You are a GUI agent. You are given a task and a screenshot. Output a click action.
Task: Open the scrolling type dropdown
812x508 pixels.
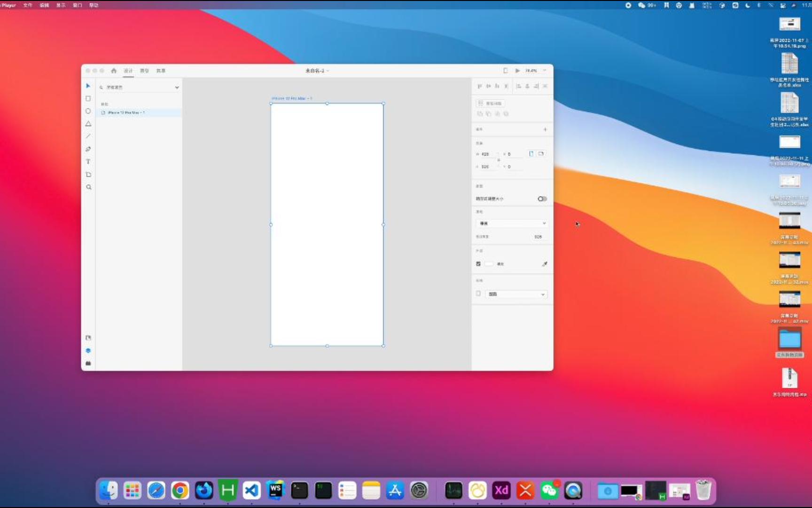pos(512,223)
